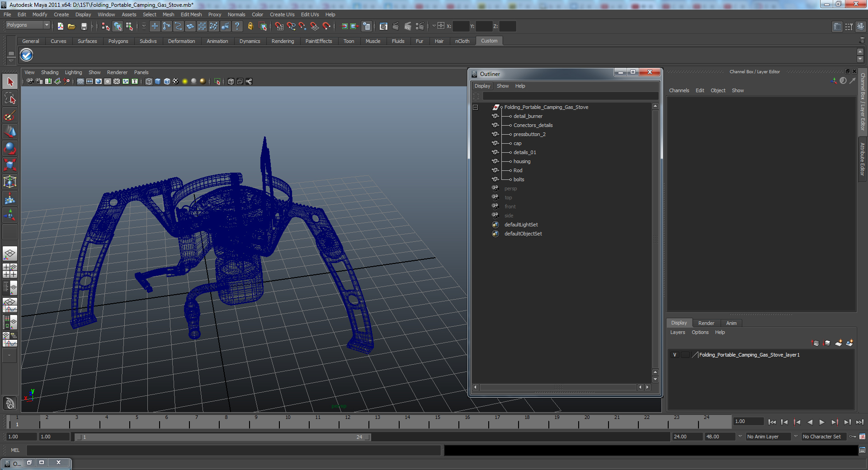The height and width of the screenshot is (470, 868).
Task: Activate the Rotate tool sphere icon
Action: click(10, 148)
